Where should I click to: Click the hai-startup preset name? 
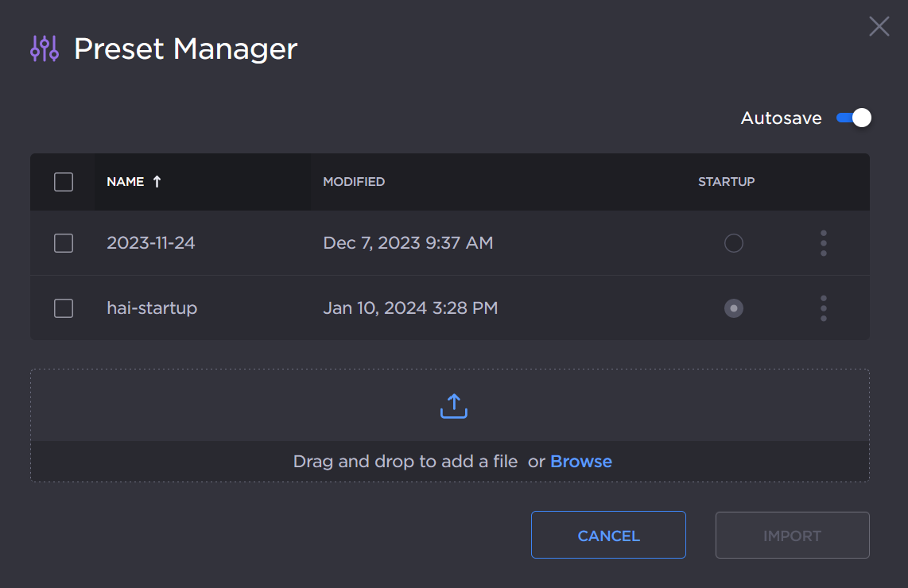click(x=152, y=308)
